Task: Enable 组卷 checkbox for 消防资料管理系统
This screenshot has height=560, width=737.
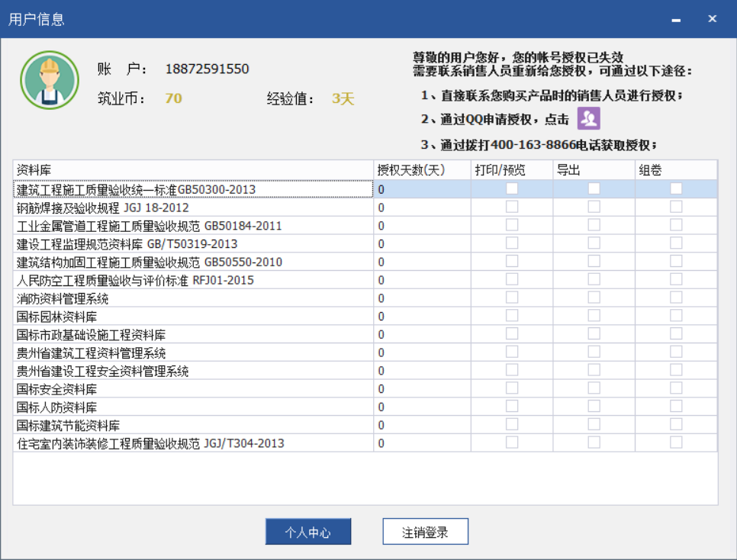Action: (676, 298)
